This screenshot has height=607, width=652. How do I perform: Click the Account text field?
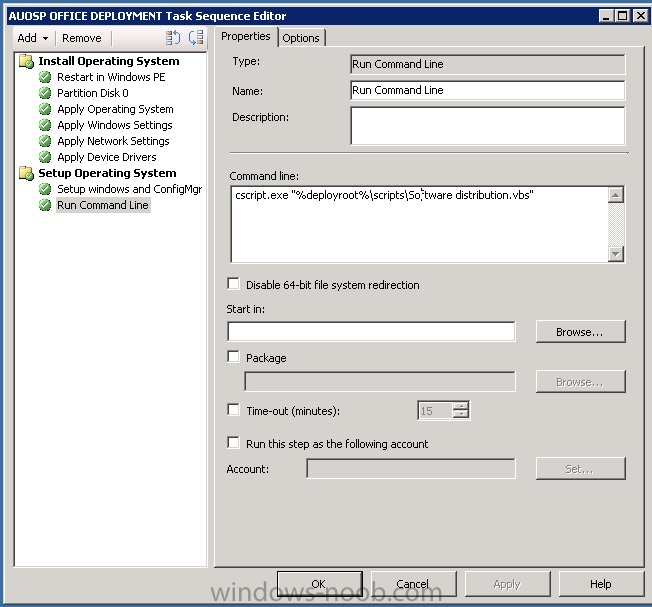tap(411, 469)
